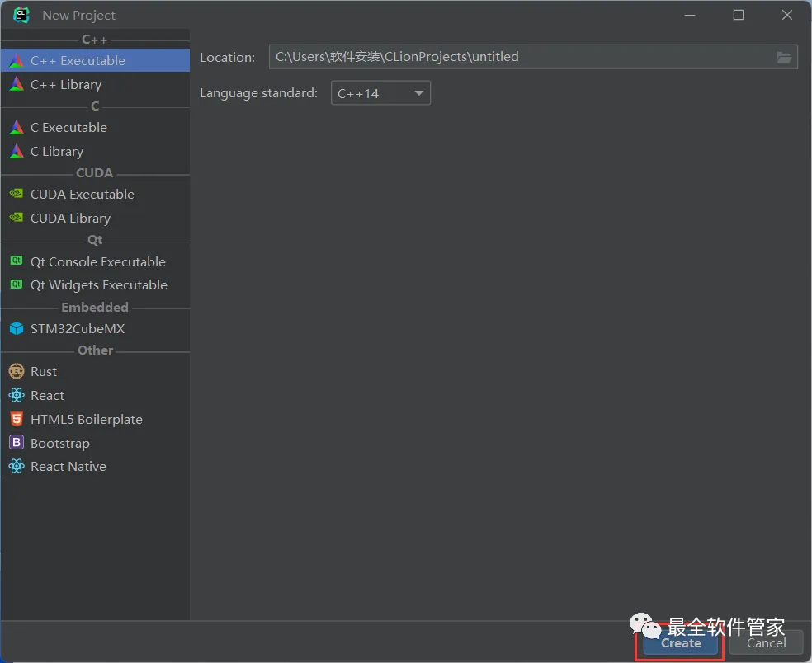Close the New Project dialog
812x663 pixels.
pyautogui.click(x=787, y=15)
